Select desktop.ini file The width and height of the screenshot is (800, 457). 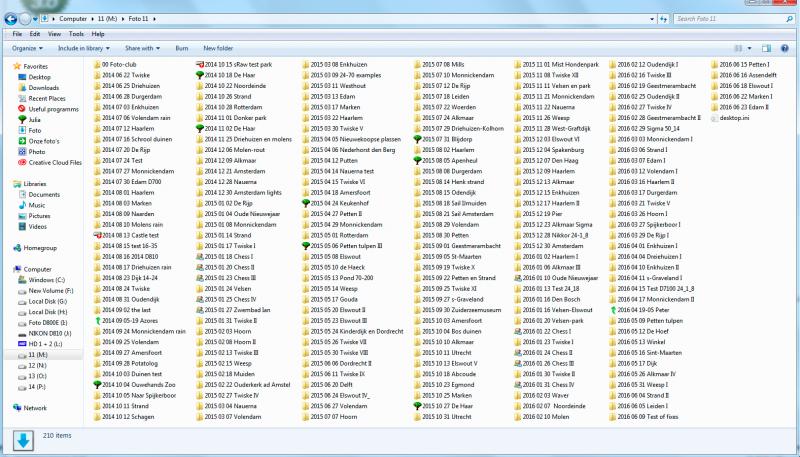click(x=734, y=118)
